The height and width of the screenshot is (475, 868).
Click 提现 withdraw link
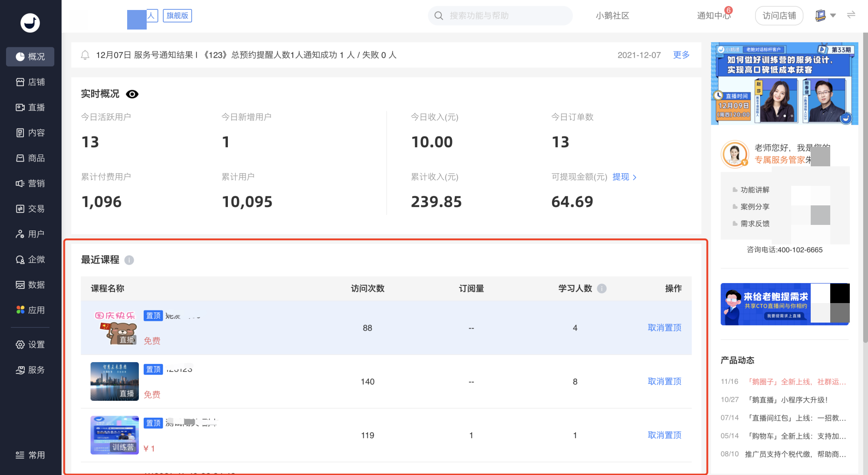coord(625,177)
